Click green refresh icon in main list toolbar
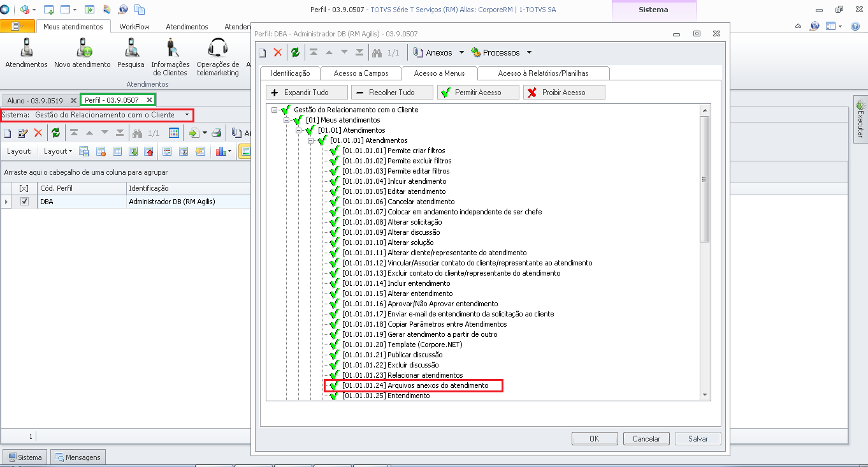868x467 pixels. (x=55, y=133)
